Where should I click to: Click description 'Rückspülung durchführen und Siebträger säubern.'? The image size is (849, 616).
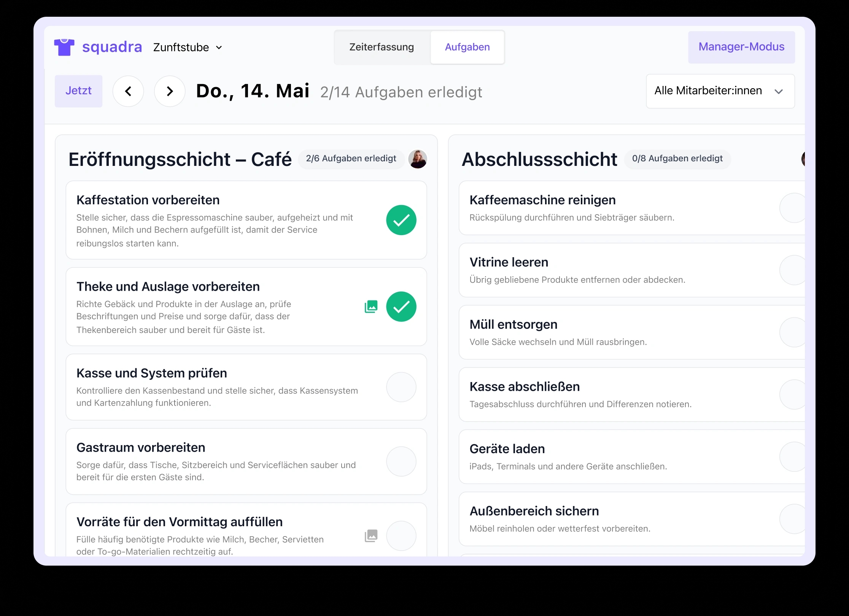click(x=572, y=218)
